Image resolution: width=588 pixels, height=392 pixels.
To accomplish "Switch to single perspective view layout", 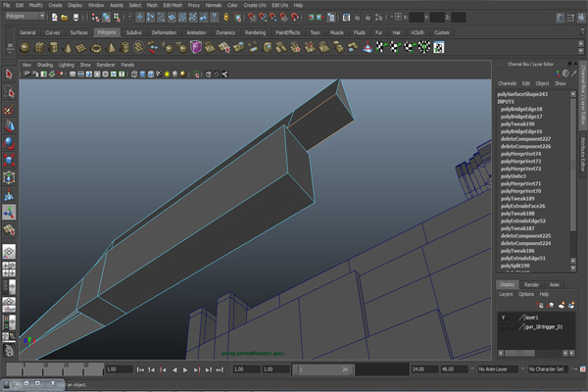I will click(x=9, y=251).
